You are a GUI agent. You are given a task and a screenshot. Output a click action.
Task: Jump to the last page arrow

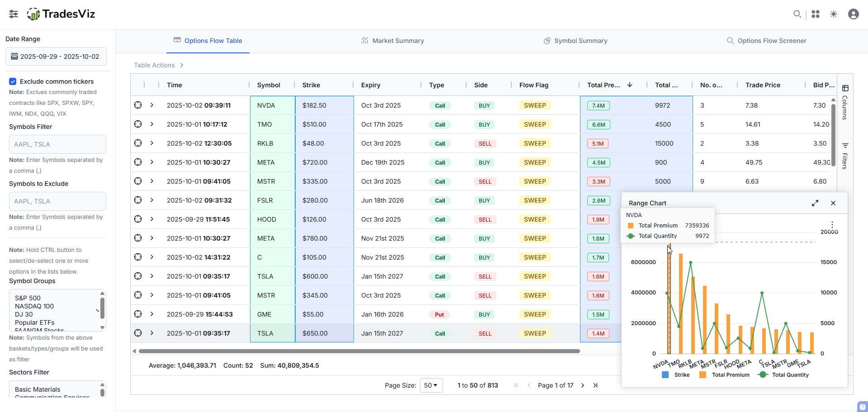[595, 385]
